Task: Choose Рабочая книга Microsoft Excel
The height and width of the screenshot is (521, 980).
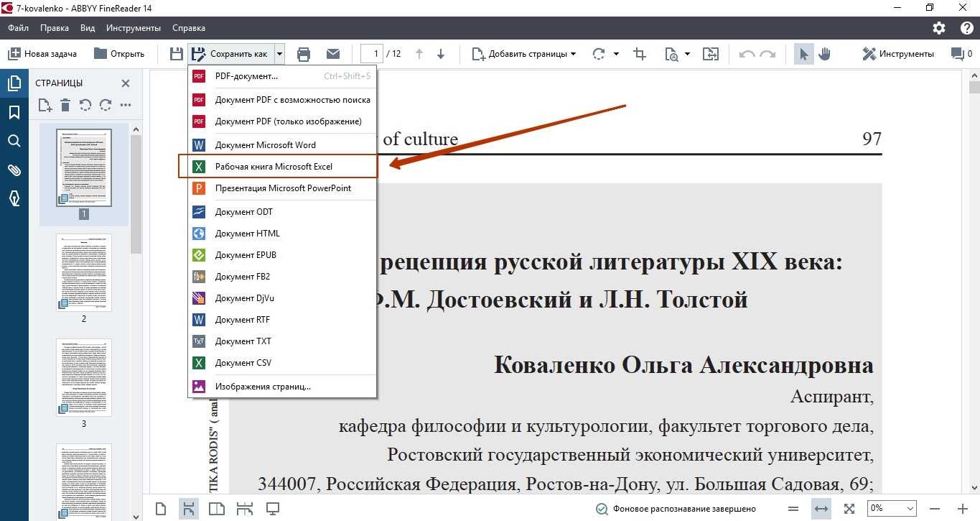Action: (x=282, y=167)
